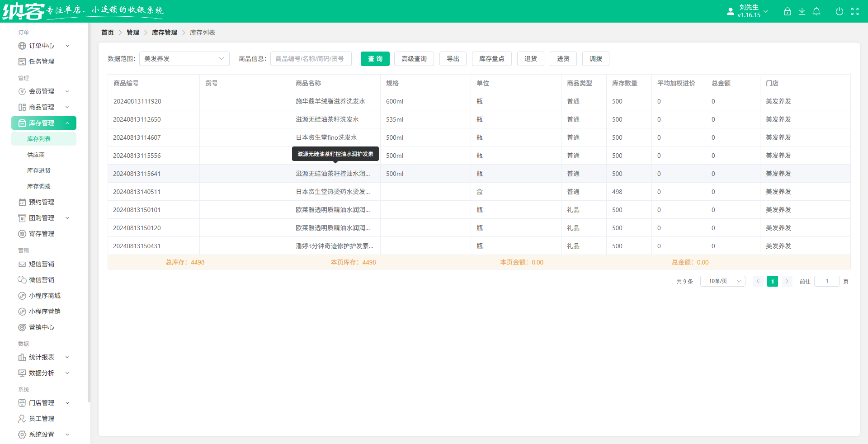Image resolution: width=868 pixels, height=444 pixels.
Task: Click the download icon in top bar
Action: [802, 12]
